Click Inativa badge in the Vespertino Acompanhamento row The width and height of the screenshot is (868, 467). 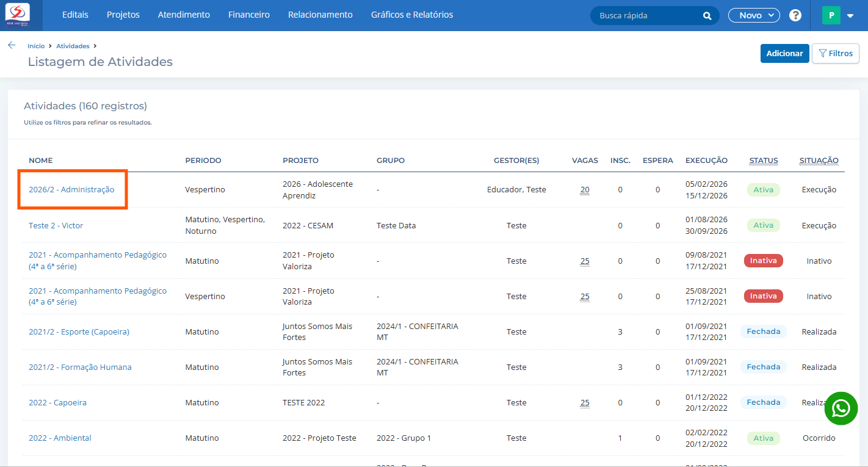click(763, 296)
